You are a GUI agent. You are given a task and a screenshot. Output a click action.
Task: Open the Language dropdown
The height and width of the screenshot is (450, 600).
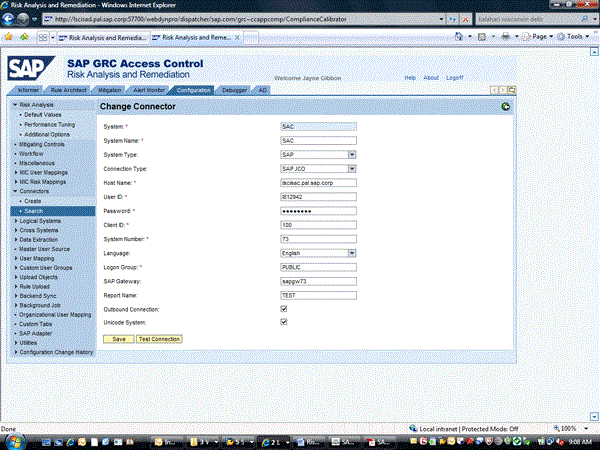point(352,253)
